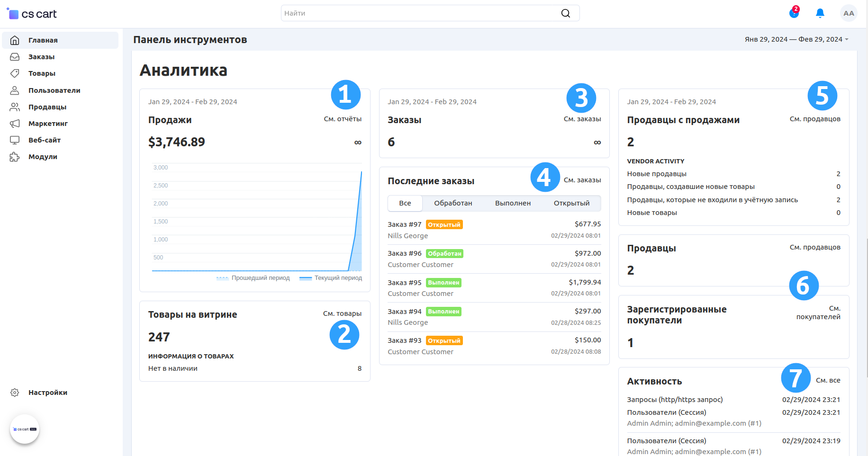This screenshot has width=868, height=456.
Task: Click the megaphone icon for Маркетинг
Action: [15, 124]
